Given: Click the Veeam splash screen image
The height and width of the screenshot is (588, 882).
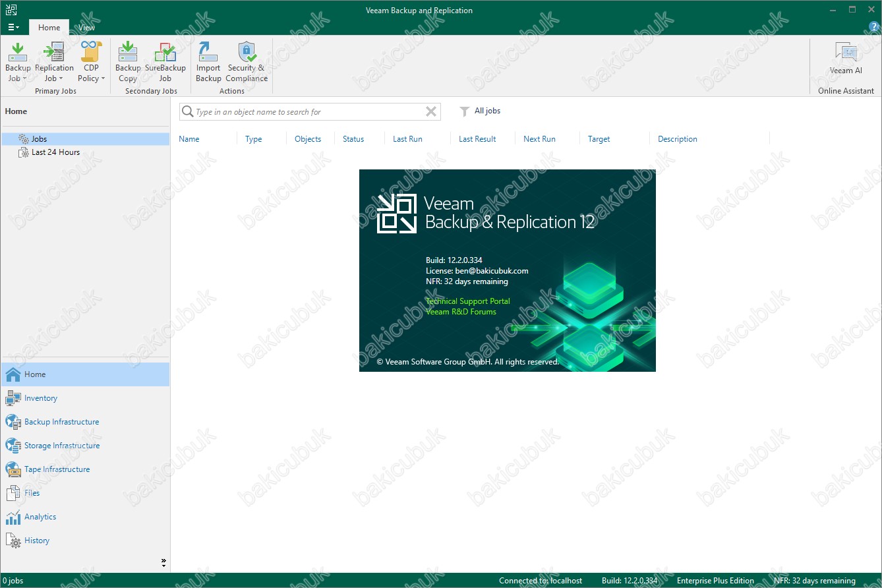Looking at the screenshot, I should pyautogui.click(x=508, y=270).
